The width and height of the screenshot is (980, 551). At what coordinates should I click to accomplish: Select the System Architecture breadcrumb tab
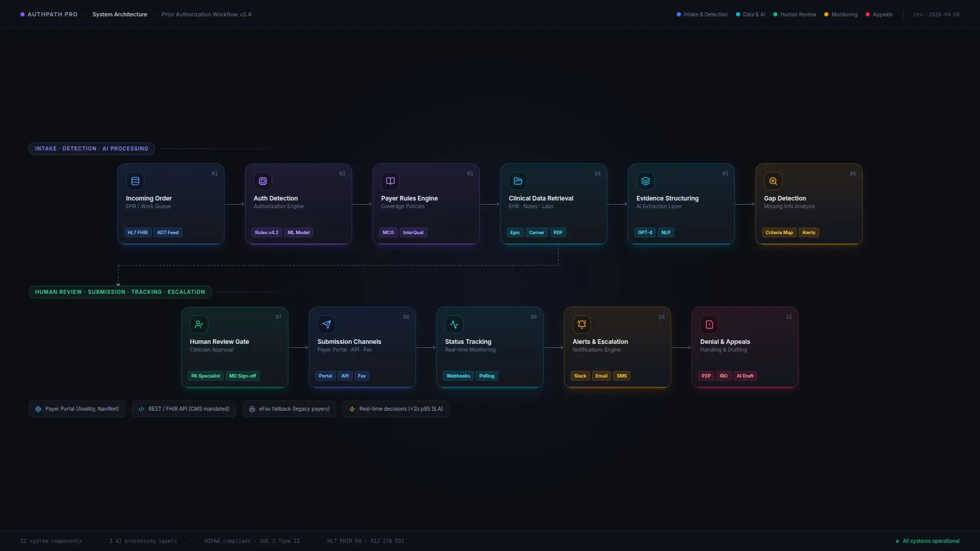(119, 14)
